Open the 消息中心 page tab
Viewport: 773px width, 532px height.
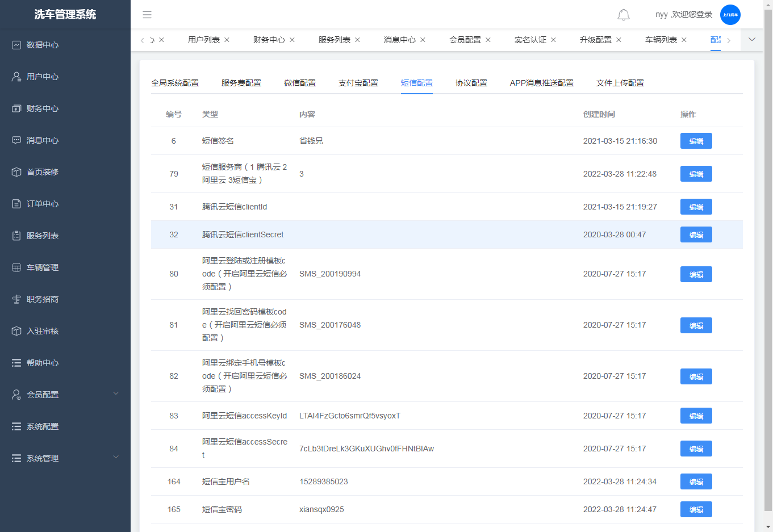(399, 40)
